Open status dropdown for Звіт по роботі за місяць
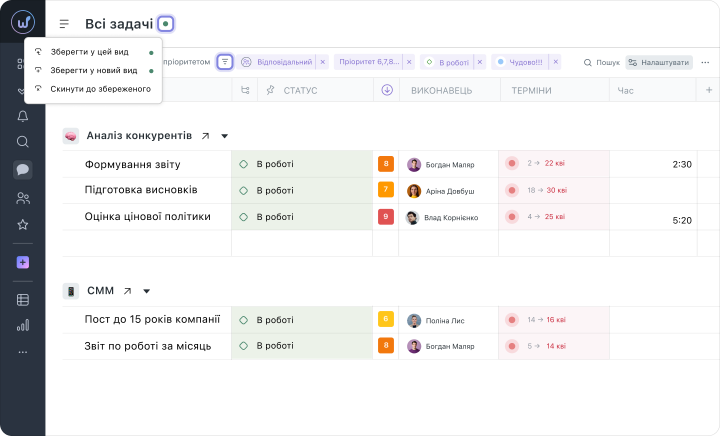 click(x=302, y=346)
